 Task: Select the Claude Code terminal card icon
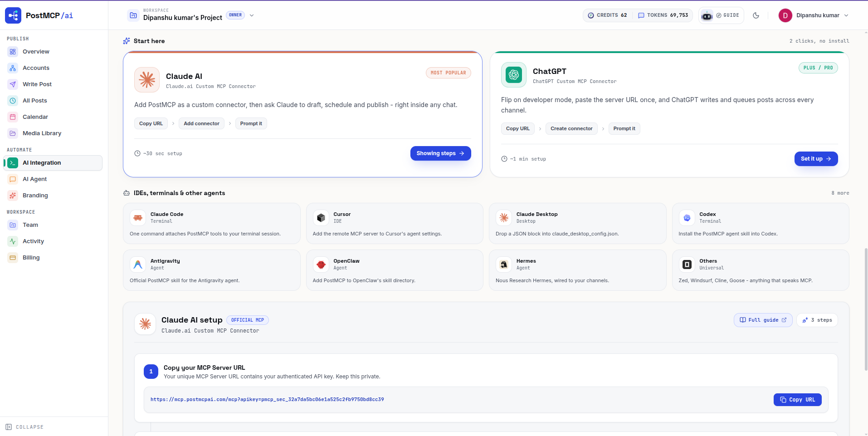(138, 218)
